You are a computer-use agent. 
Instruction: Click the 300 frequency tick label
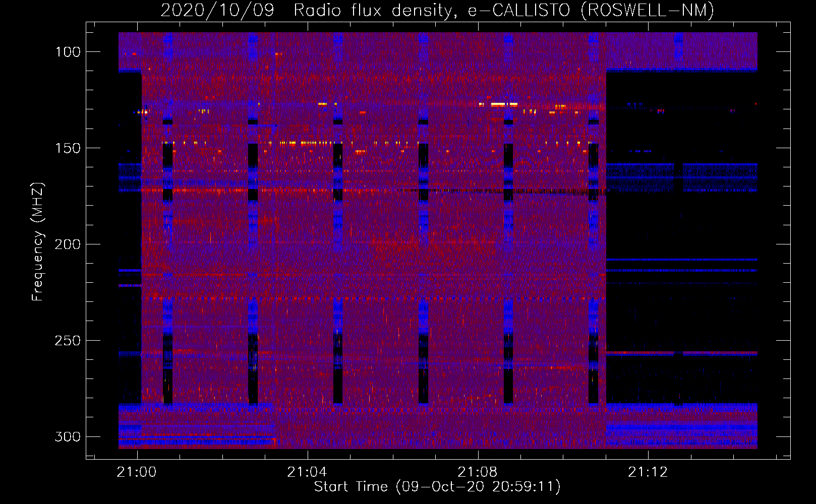[68, 436]
